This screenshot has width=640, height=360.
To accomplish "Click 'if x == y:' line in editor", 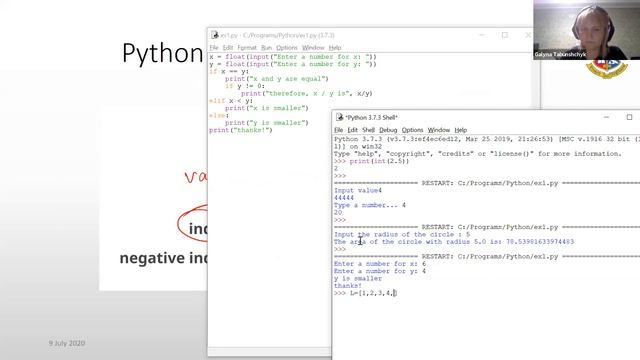I will point(229,71).
